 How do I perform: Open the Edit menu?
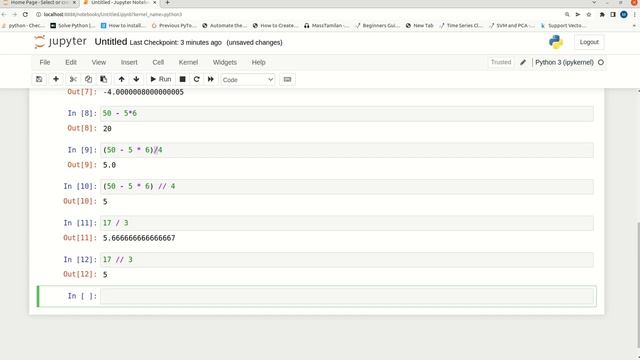coord(71,62)
